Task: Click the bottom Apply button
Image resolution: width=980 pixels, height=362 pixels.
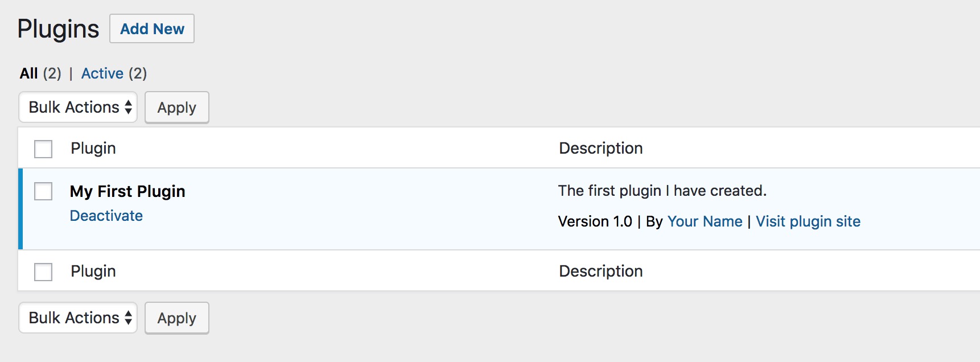Action: 176,318
